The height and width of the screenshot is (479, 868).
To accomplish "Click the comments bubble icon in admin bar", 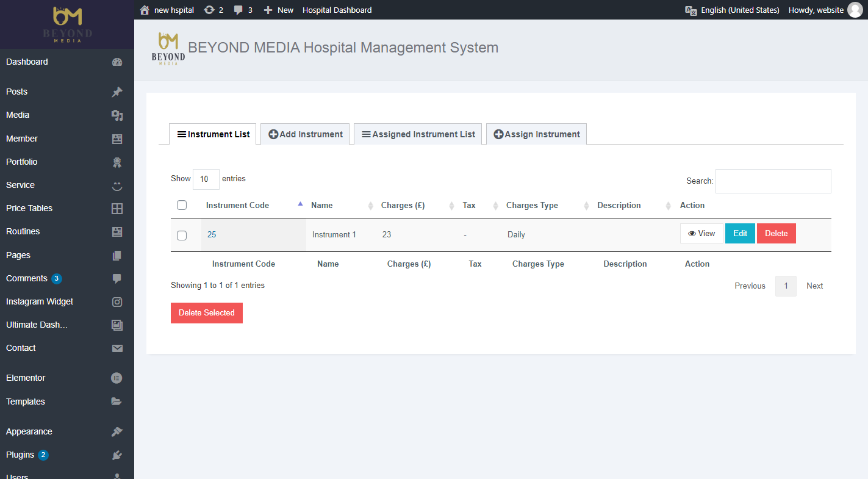I will (239, 10).
